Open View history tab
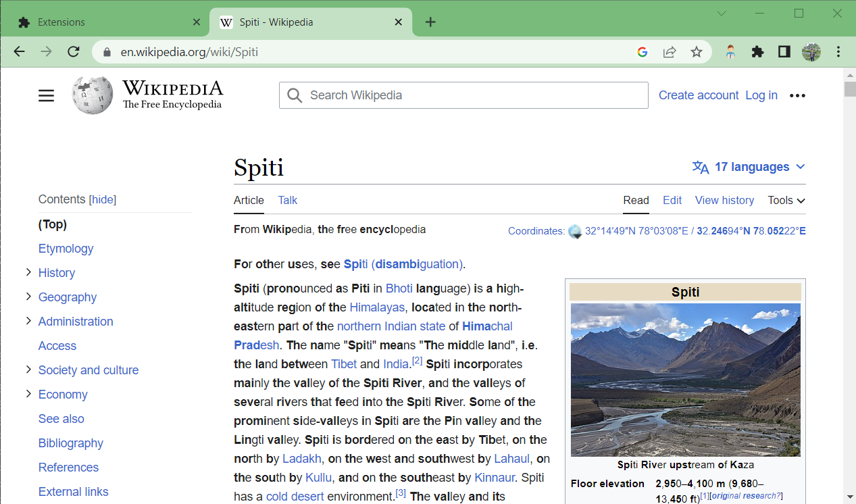The image size is (856, 504). tap(724, 200)
